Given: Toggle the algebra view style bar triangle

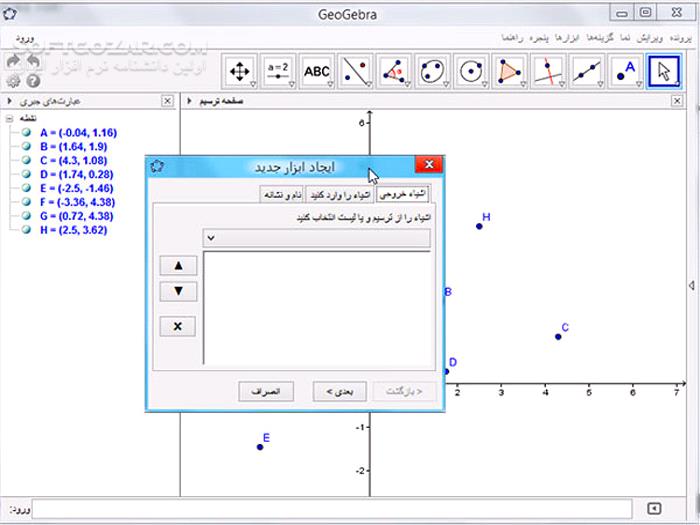Looking at the screenshot, I should pyautogui.click(x=9, y=101).
